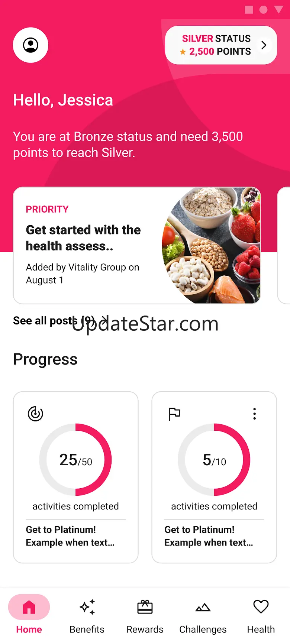Tap the Home house icon

tap(29, 607)
